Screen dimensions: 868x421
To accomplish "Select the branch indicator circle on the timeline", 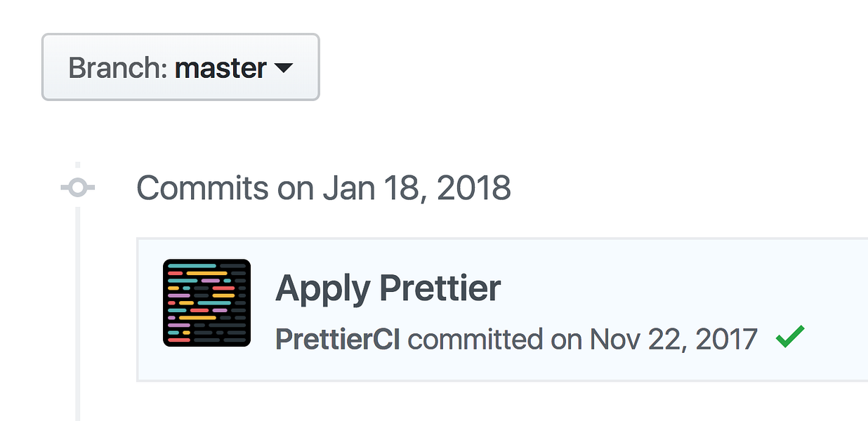I will (77, 186).
